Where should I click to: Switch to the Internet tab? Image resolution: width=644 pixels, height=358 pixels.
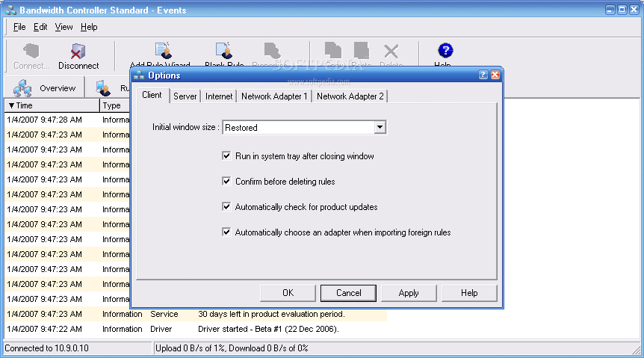pyautogui.click(x=219, y=96)
